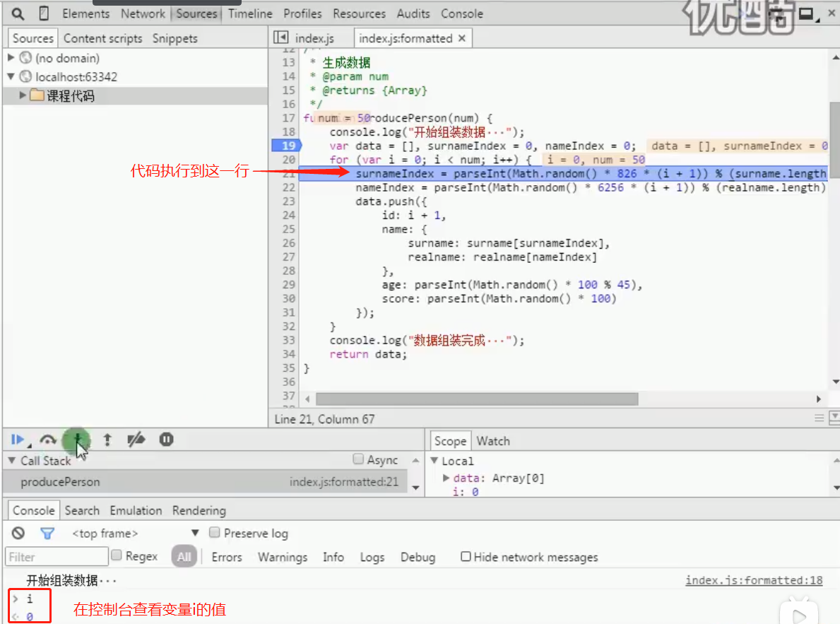Click the console Filter input field

click(57, 557)
